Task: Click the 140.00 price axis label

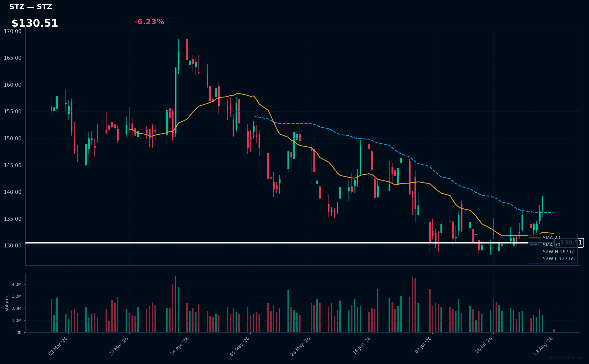Action: coord(13,192)
